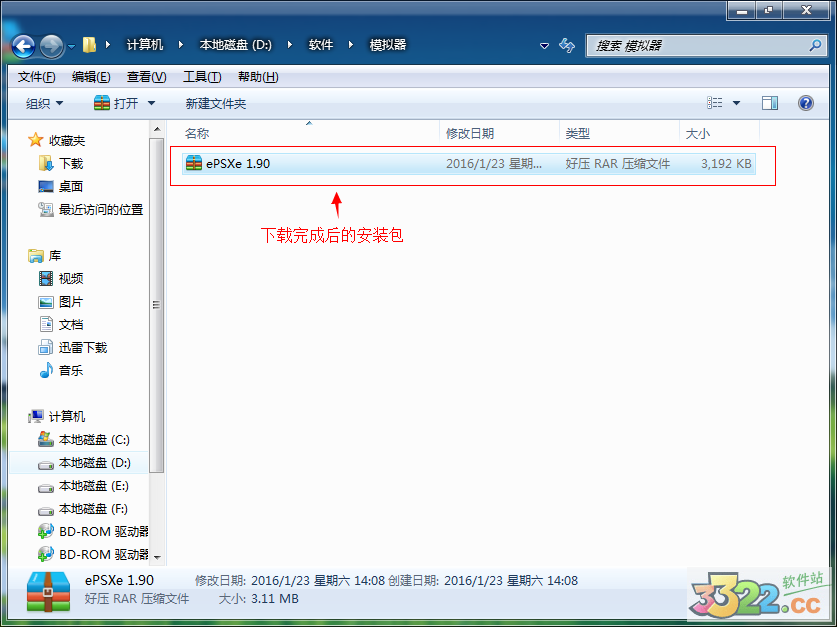Screen dimensions: 837x627
Task: Open the 编辑(E) menu
Action: tap(91, 77)
